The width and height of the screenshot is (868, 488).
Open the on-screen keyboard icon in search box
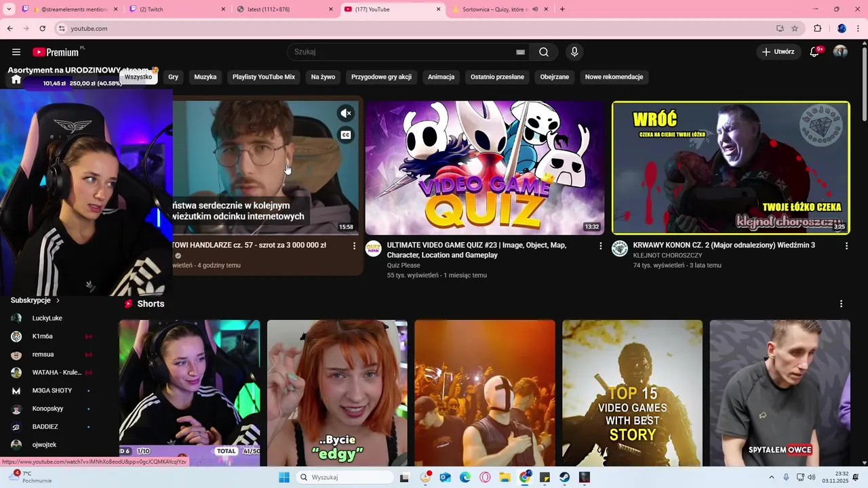click(x=520, y=52)
